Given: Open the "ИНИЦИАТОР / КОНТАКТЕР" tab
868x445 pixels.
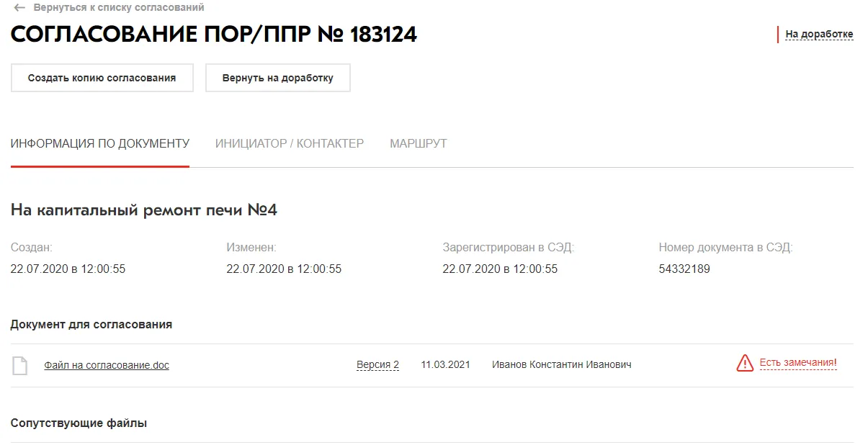Looking at the screenshot, I should pos(290,143).
